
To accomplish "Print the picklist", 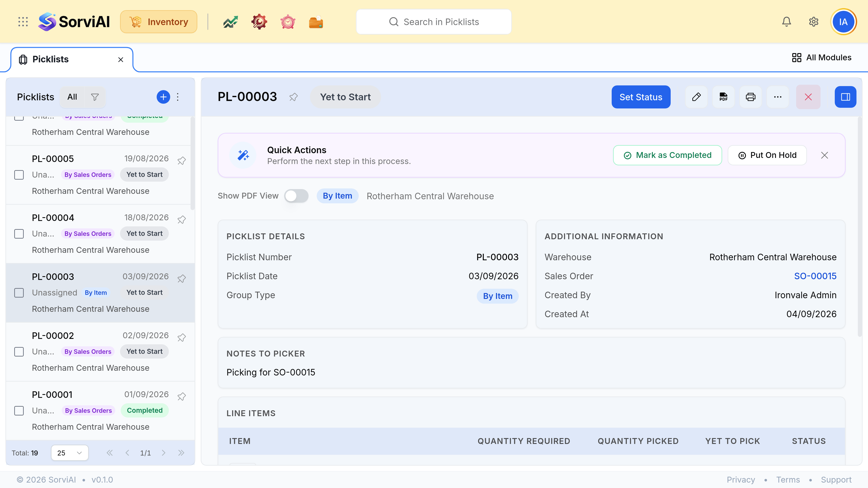I will click(x=751, y=97).
